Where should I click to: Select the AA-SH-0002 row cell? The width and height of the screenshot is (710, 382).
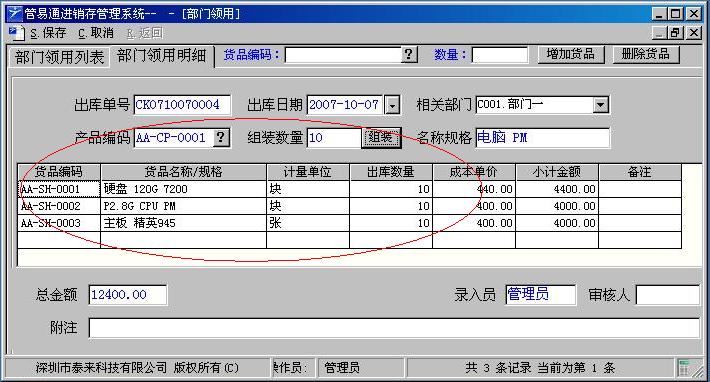[59, 206]
